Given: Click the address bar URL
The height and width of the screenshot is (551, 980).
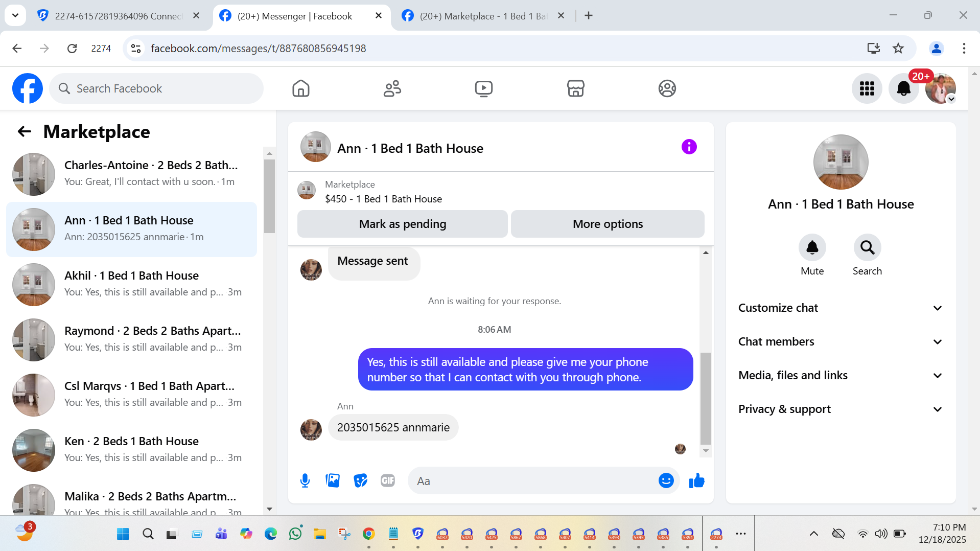Looking at the screenshot, I should coord(259,48).
